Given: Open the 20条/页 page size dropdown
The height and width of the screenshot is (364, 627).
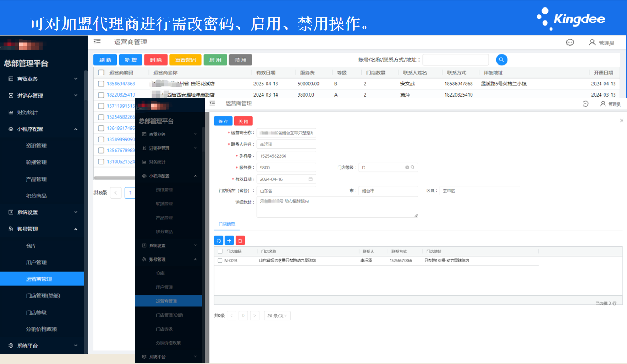Looking at the screenshot, I should (x=277, y=315).
